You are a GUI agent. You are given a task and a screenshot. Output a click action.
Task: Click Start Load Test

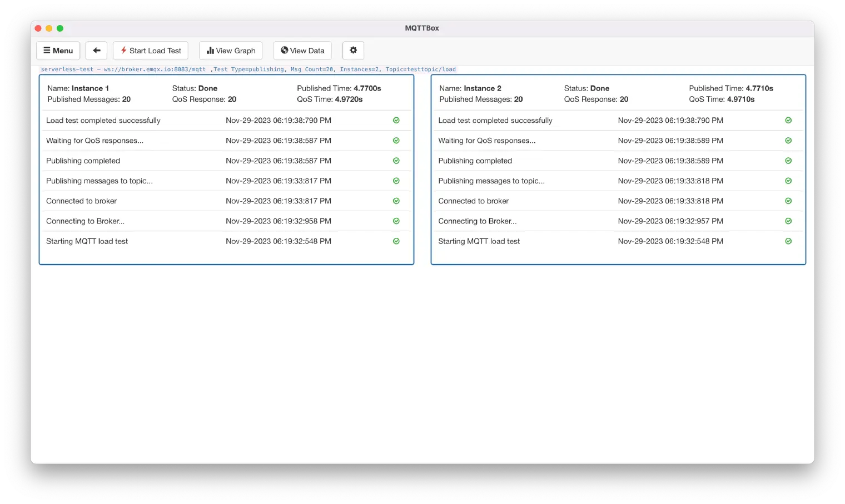151,51
